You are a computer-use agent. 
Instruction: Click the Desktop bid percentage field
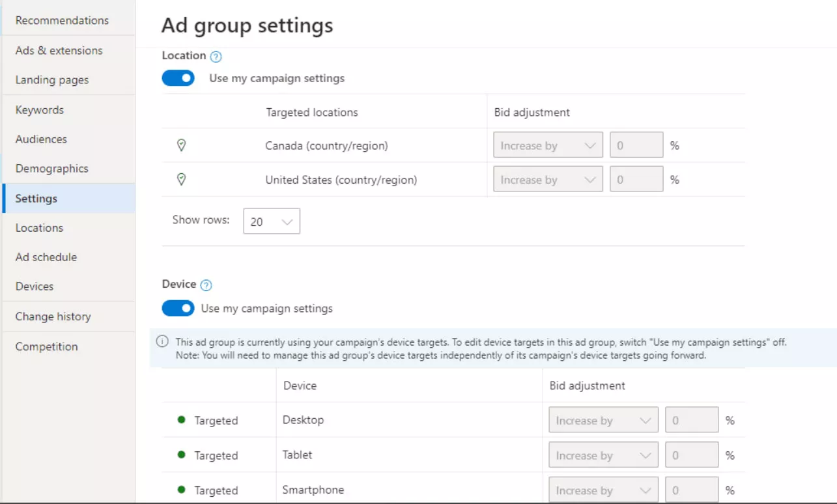tap(692, 421)
